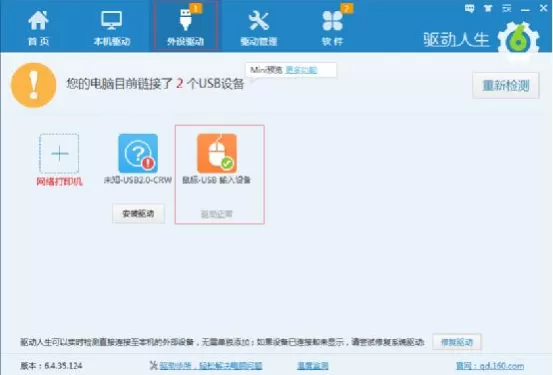The height and width of the screenshot is (375, 553).
Task: Click 安装驱动 under USB2.0-CRW
Action: [x=138, y=213]
